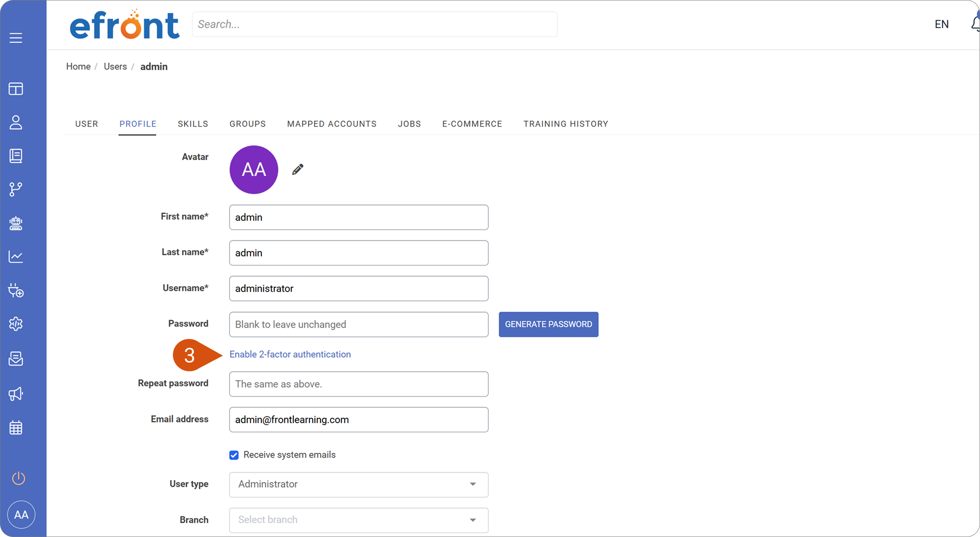Viewport: 980px width, 537px height.
Task: Open the Select branch dropdown
Action: coord(358,520)
